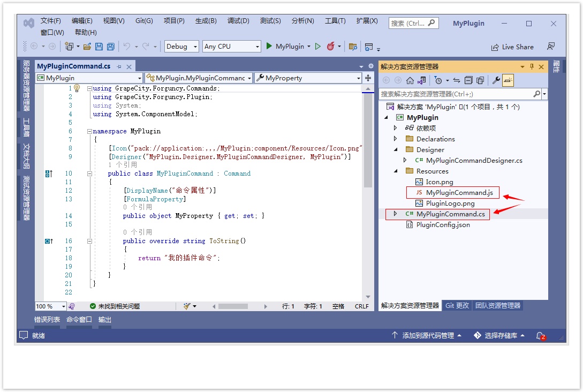Click the Find in Files folder icon
The height and width of the screenshot is (392, 583).
[x=353, y=47]
